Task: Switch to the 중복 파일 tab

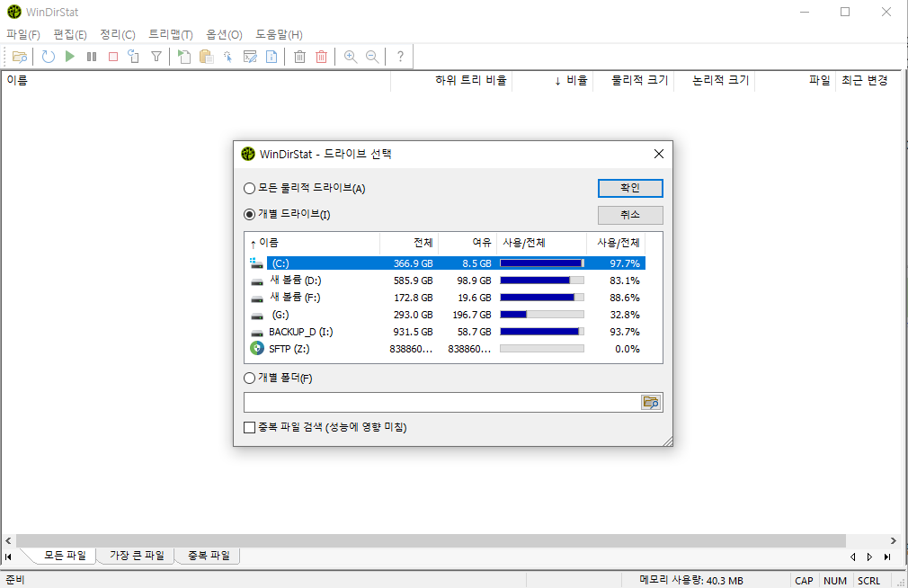Action: tap(209, 556)
